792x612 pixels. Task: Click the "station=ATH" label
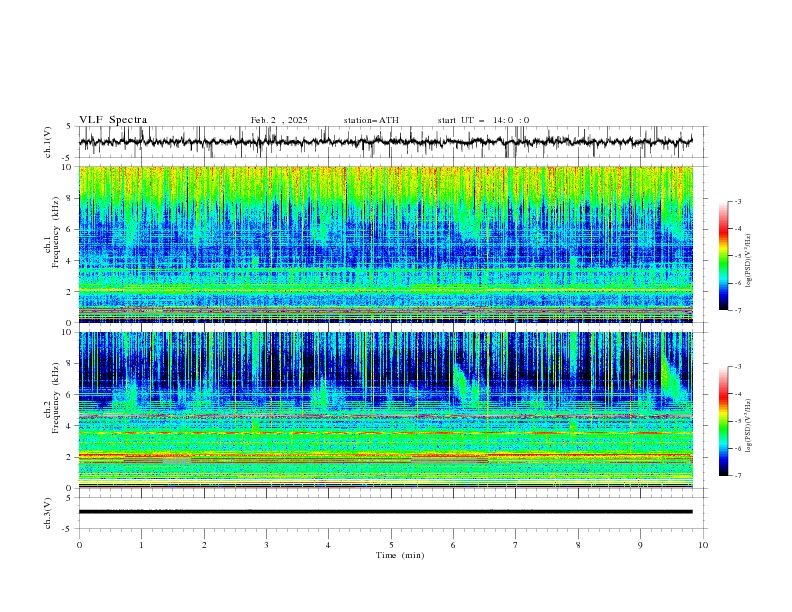click(371, 120)
